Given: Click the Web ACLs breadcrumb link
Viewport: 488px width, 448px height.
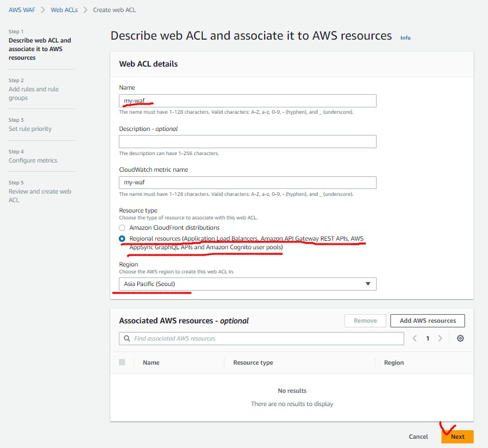Looking at the screenshot, I should pos(64,10).
